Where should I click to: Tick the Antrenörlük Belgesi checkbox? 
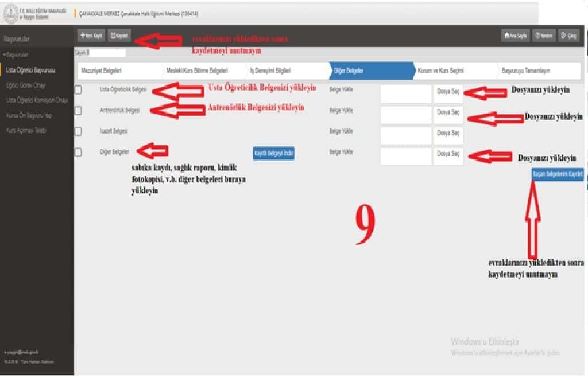(x=78, y=110)
